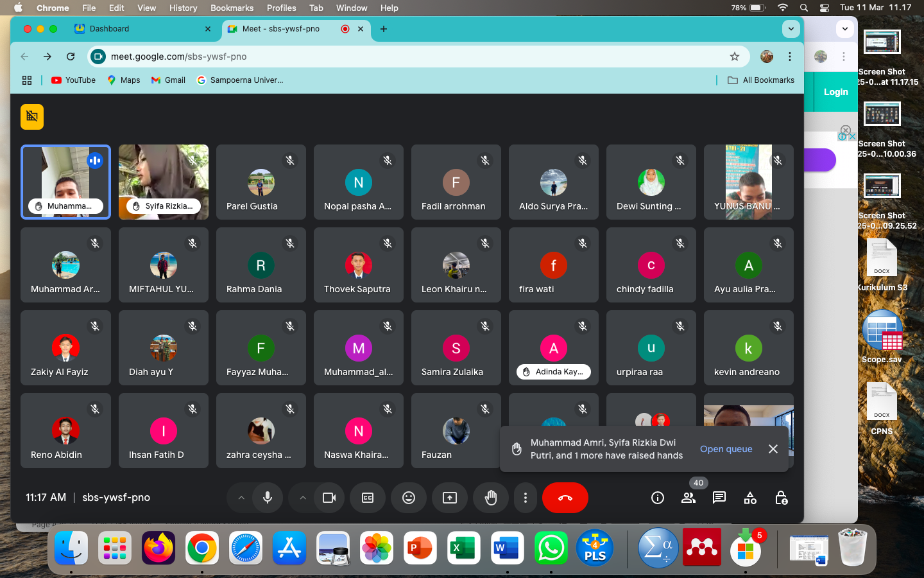The height and width of the screenshot is (578, 924).
Task: Open the chat messages panel
Action: click(x=719, y=498)
